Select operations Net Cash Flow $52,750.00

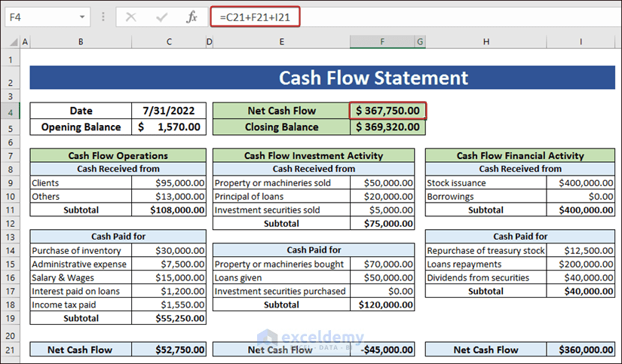pos(169,350)
